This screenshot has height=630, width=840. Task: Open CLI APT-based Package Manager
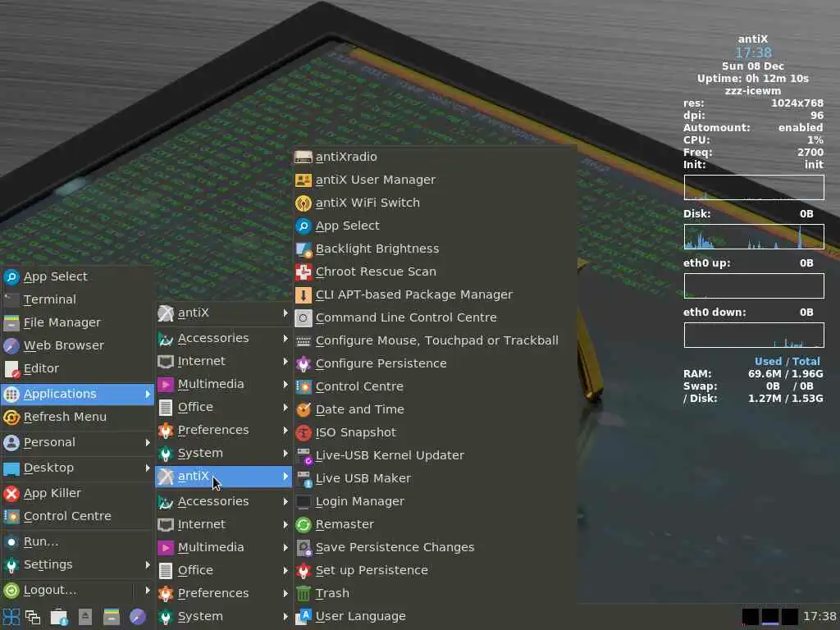click(x=435, y=295)
